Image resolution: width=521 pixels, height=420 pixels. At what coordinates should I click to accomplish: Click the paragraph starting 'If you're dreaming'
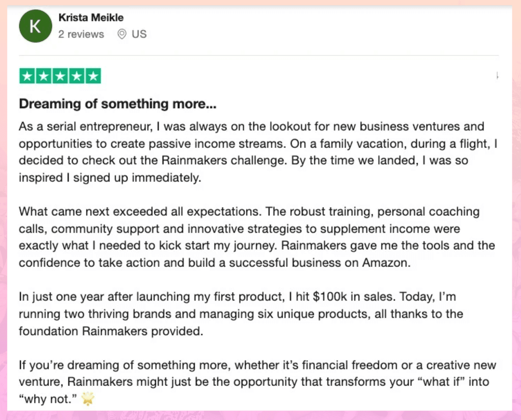click(x=257, y=382)
